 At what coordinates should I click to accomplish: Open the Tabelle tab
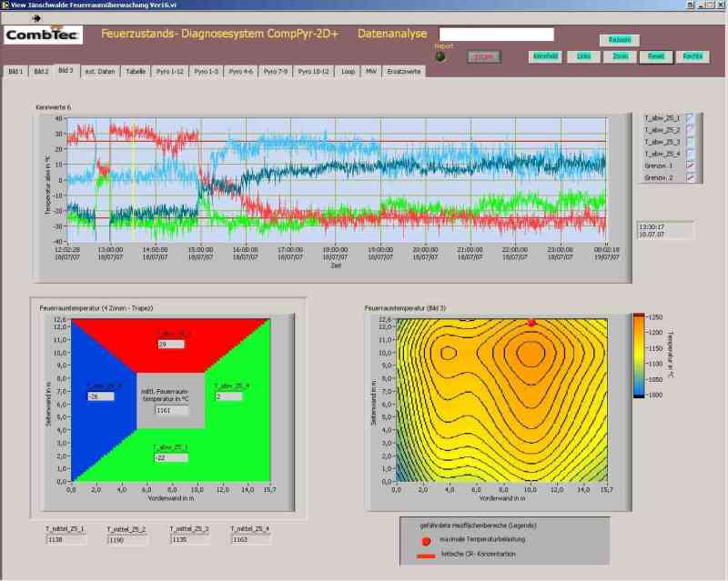[136, 72]
